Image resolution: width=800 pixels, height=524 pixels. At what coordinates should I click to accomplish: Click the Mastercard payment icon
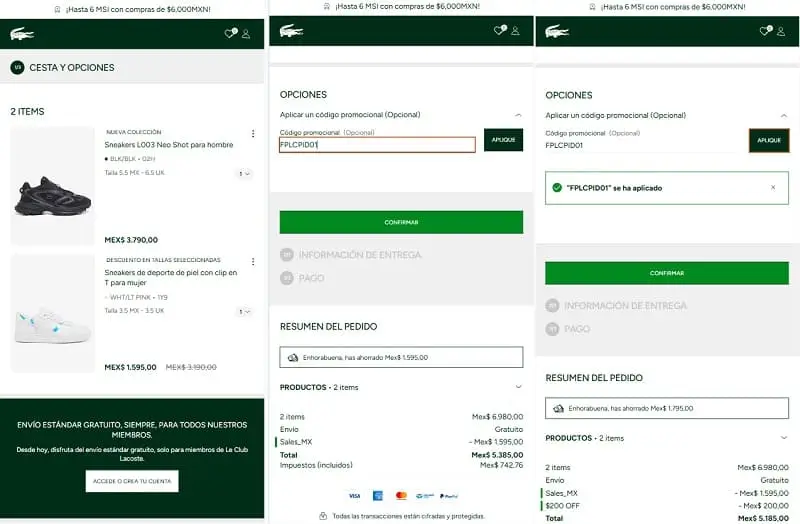(401, 495)
